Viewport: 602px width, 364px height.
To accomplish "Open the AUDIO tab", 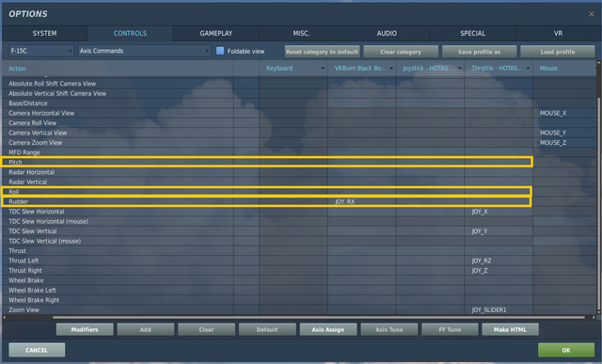I will click(x=387, y=34).
